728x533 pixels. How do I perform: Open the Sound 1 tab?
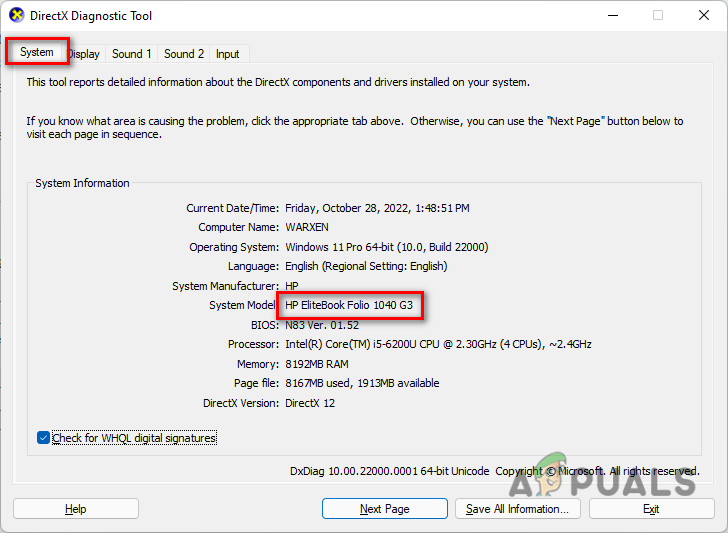click(x=132, y=54)
